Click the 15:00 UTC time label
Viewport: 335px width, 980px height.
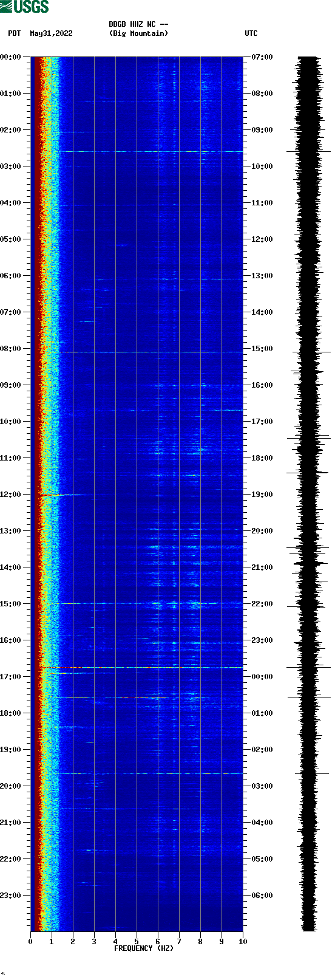(262, 349)
